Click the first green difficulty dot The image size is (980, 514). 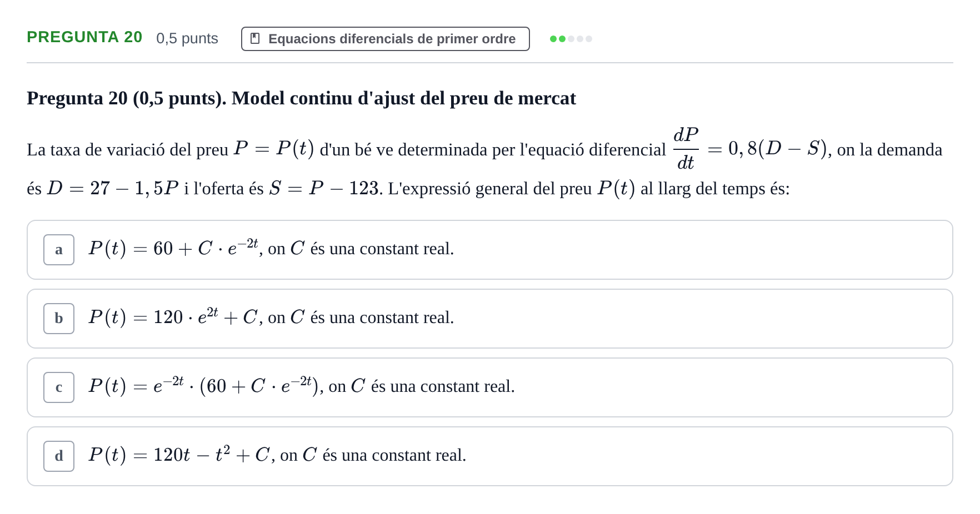coord(553,39)
